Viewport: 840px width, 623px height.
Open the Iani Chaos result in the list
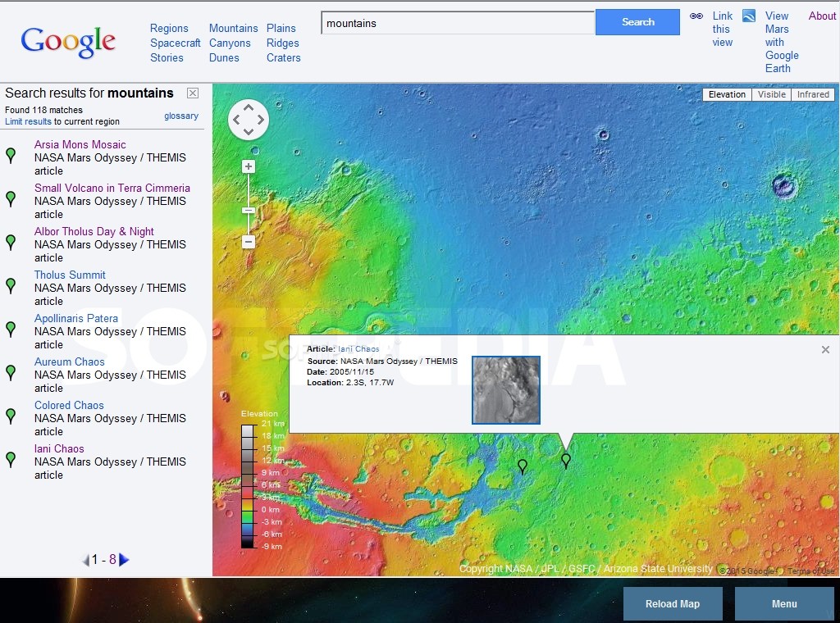click(59, 448)
